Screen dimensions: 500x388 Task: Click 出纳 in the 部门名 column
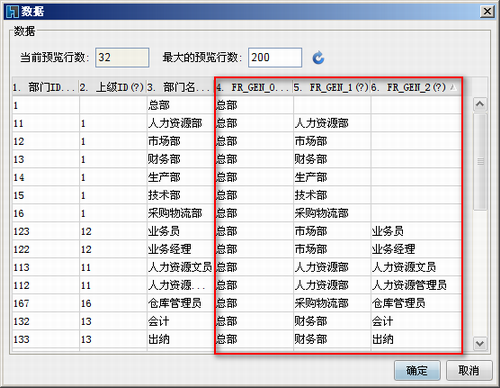click(159, 340)
